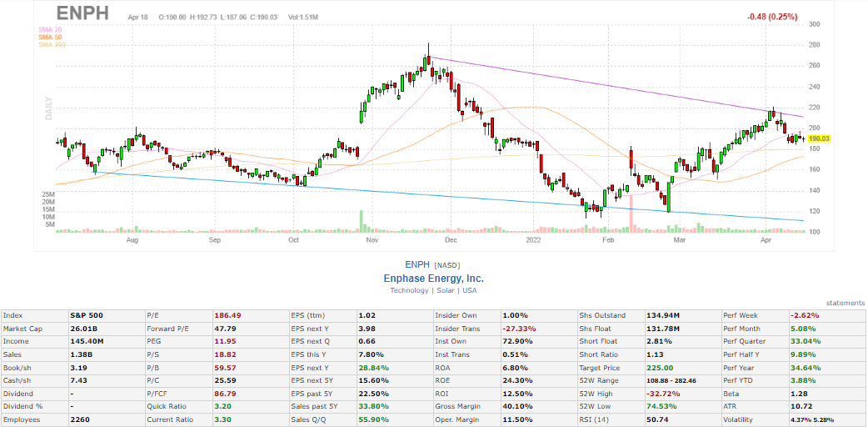Click the EPS next Q value 0.66
Image resolution: width=868 pixels, height=427 pixels.
[x=367, y=342]
